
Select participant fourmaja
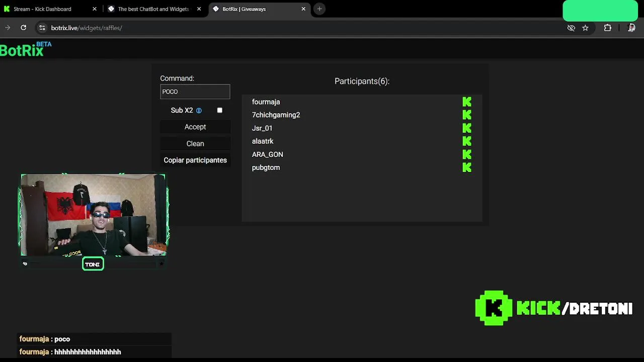[266, 102]
